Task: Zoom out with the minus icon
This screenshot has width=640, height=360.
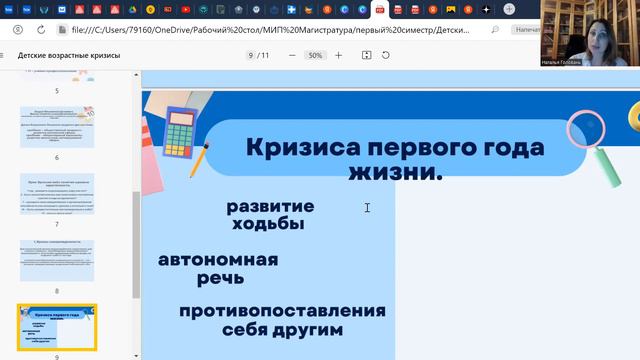Action: [292, 55]
